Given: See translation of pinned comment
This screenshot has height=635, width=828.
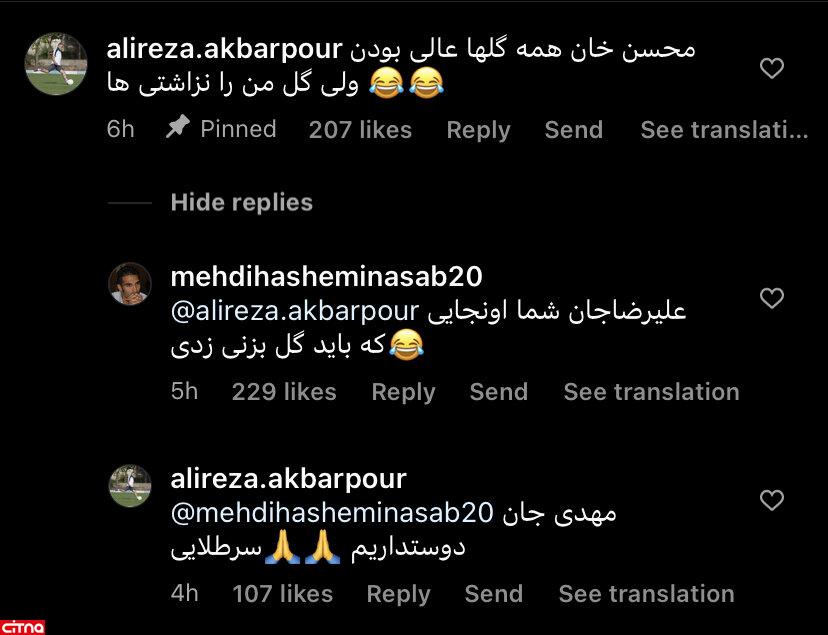Looking at the screenshot, I should [x=724, y=130].
